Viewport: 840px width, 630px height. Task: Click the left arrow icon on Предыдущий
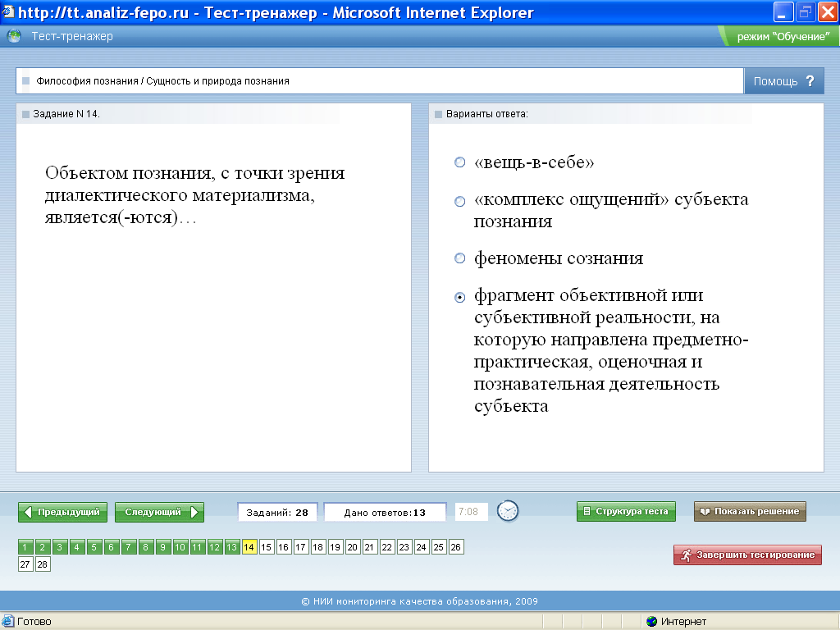(x=29, y=512)
